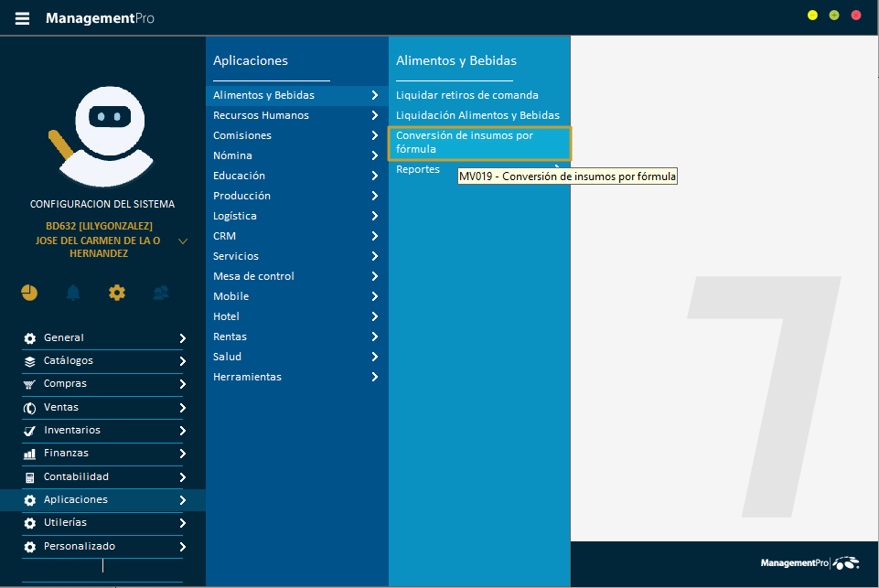879x588 pixels.
Task: Click the Utilerías gear icon
Action: click(29, 523)
